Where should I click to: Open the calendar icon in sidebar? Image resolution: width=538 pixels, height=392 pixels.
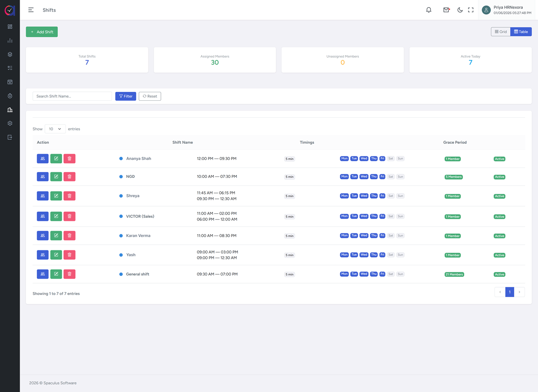click(x=10, y=82)
